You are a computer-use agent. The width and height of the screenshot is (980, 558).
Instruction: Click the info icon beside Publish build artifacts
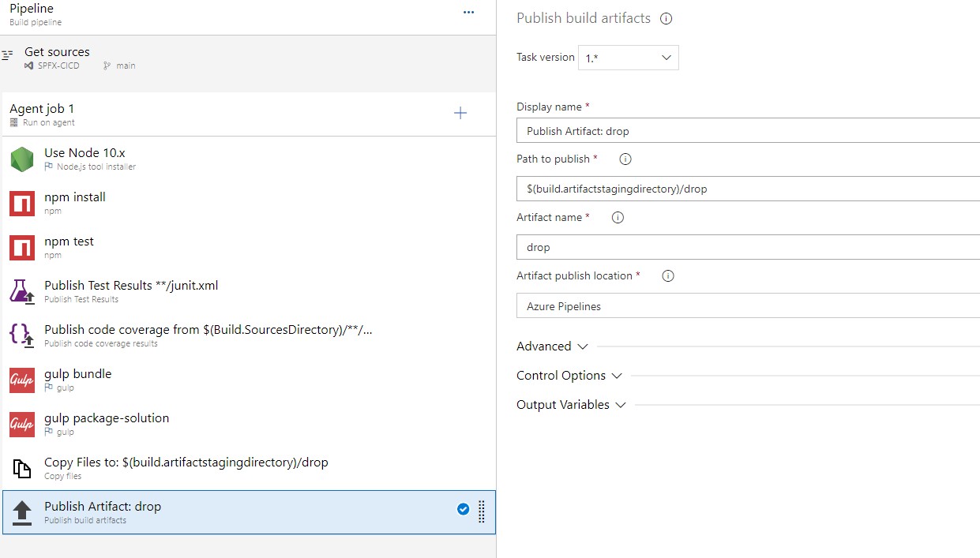pos(666,18)
